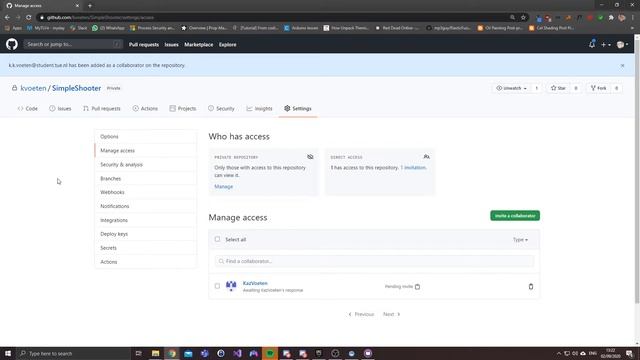Copy the pending invite link icon

[417, 287]
